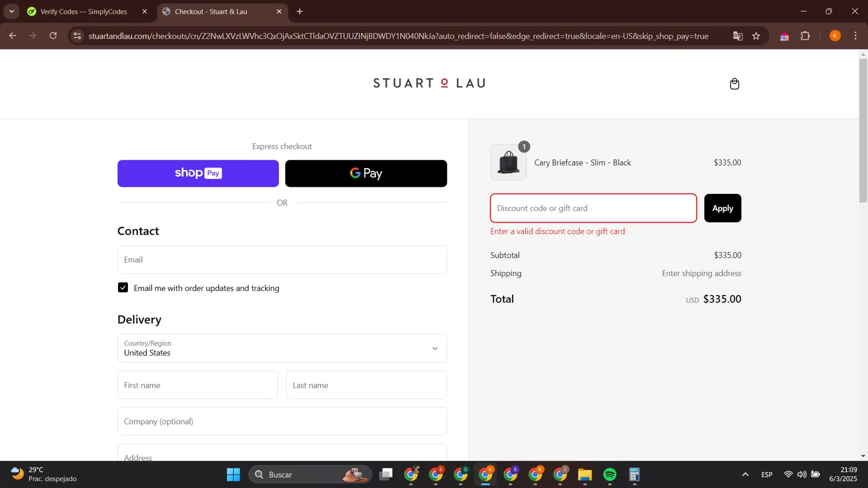The height and width of the screenshot is (488, 868).
Task: Focus the Email input field
Action: pos(282,260)
